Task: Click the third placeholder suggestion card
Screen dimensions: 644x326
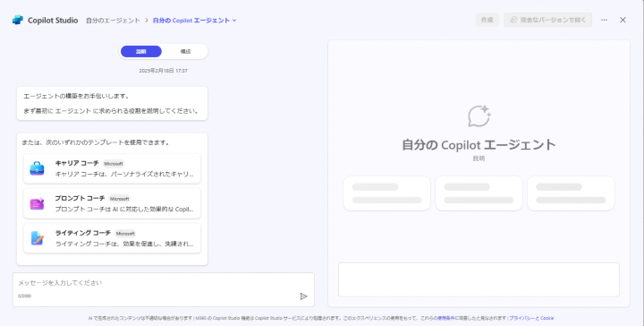Action: point(571,193)
